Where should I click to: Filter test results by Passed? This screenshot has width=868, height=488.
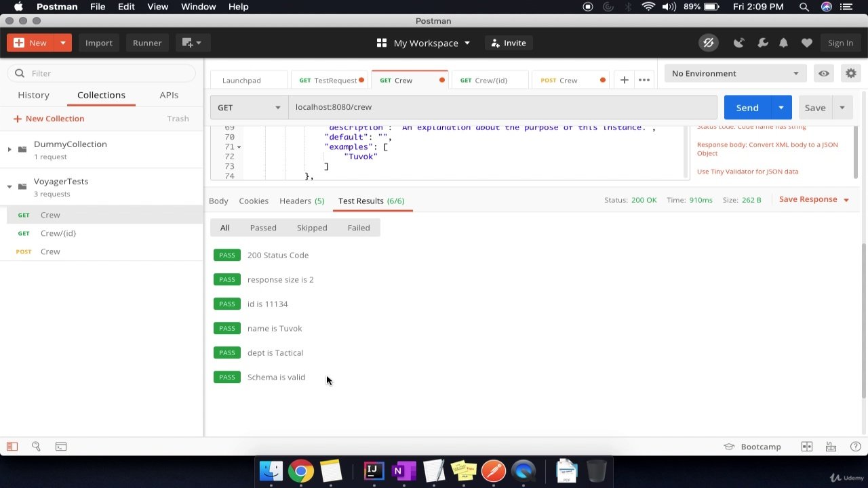coord(263,228)
